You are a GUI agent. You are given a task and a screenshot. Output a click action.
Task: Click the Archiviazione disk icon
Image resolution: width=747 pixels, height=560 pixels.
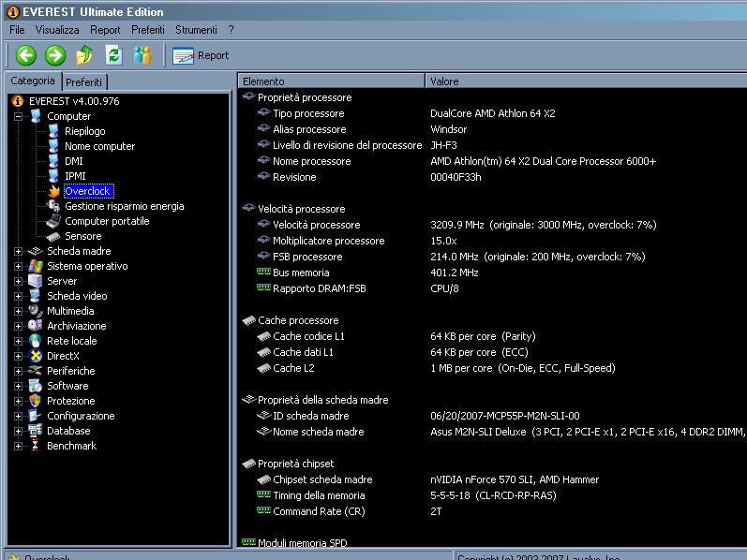(x=36, y=326)
